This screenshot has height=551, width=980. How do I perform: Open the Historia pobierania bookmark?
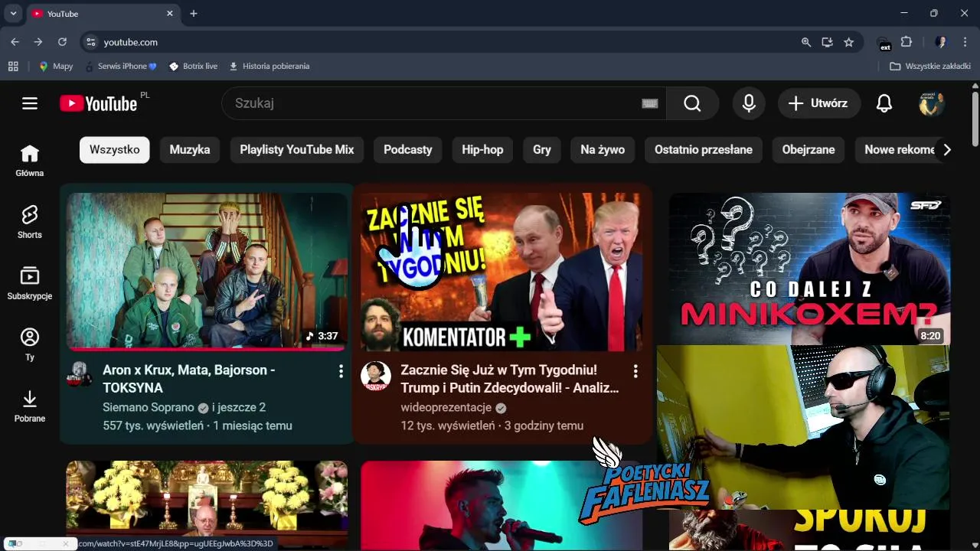pos(269,66)
